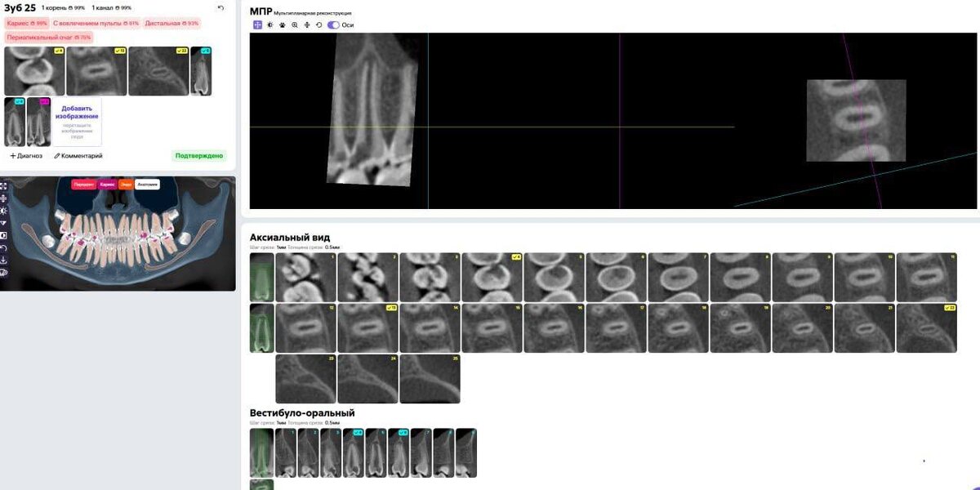Select axial view slice 2 thumbnail
Viewport: 980px width, 490px height.
coord(368,278)
